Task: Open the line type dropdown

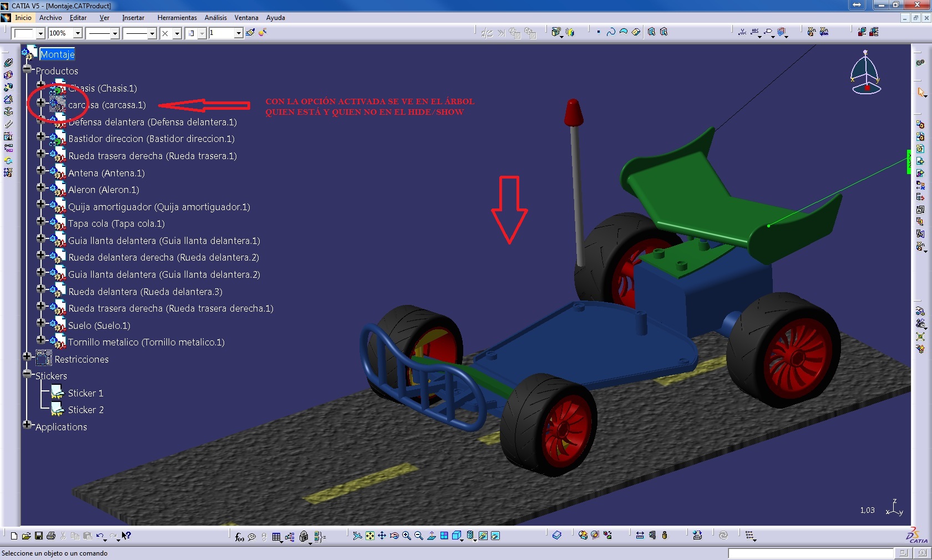Action: point(152,33)
